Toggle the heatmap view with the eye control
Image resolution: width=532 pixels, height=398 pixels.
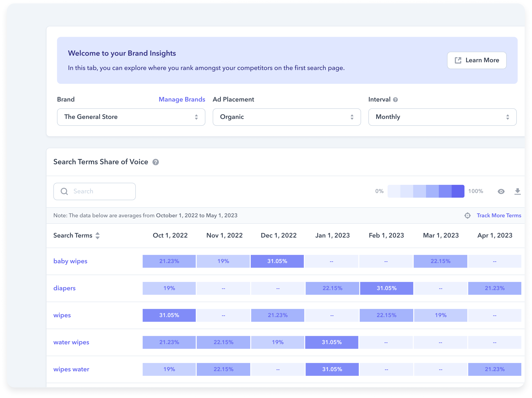(x=501, y=191)
